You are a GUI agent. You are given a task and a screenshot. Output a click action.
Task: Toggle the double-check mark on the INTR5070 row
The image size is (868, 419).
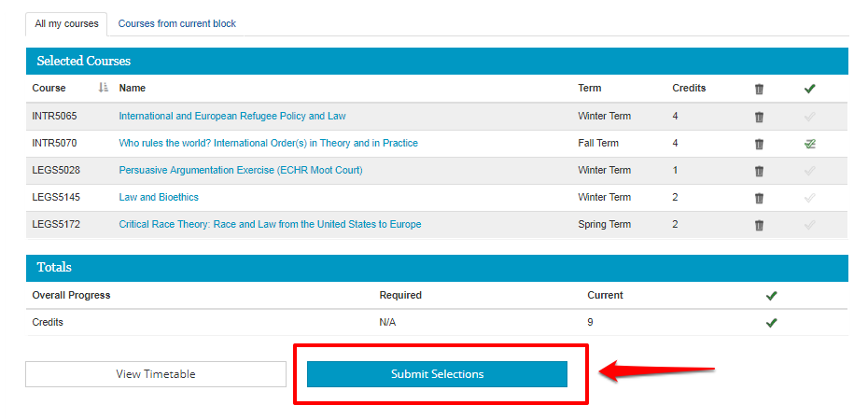[x=810, y=144]
